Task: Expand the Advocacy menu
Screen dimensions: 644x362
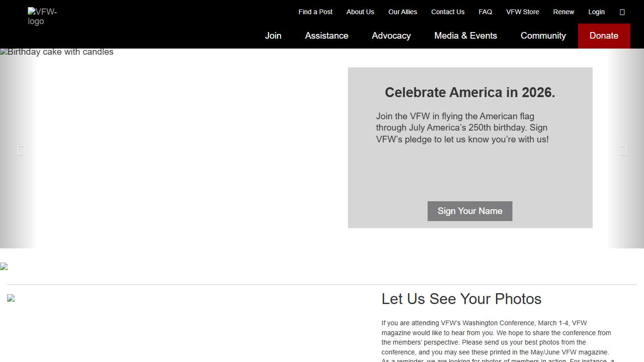Action: click(391, 36)
